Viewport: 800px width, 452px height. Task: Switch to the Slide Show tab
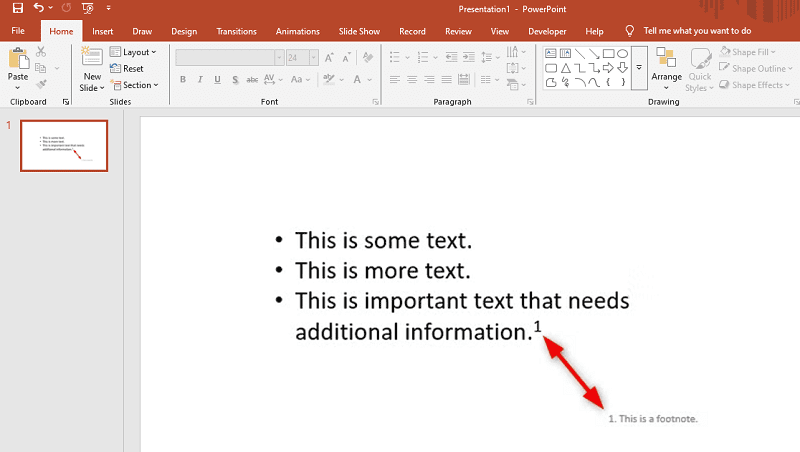pos(359,32)
